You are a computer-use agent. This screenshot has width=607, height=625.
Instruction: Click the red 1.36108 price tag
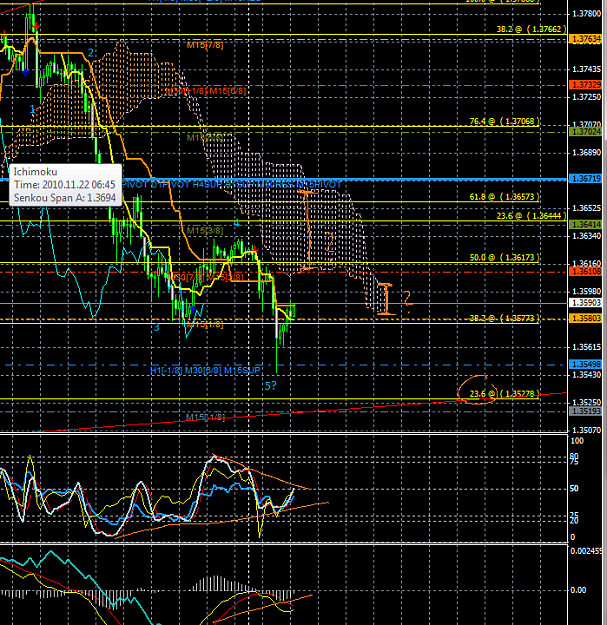point(585,271)
